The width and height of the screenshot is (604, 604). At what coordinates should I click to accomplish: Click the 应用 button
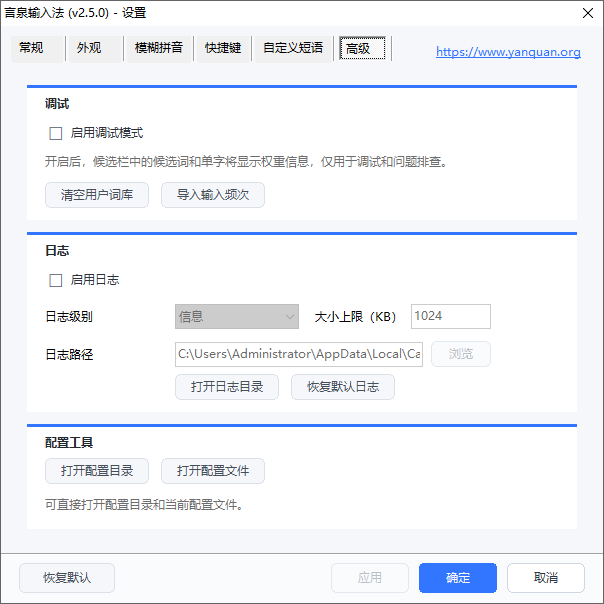370,578
